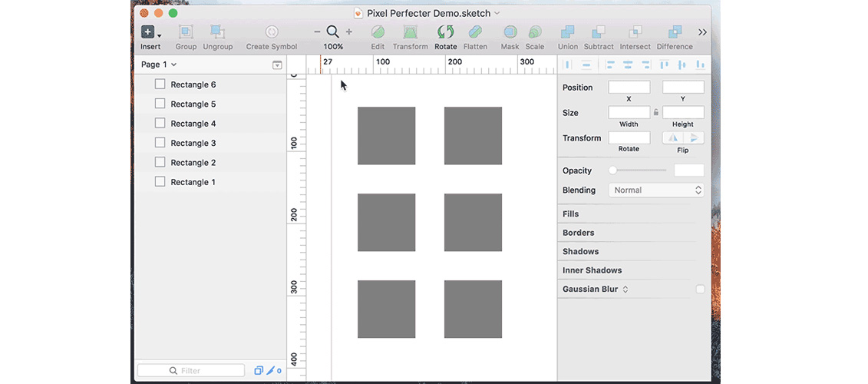The image size is (868, 384).
Task: Click the Scale tool icon
Action: [x=535, y=32]
